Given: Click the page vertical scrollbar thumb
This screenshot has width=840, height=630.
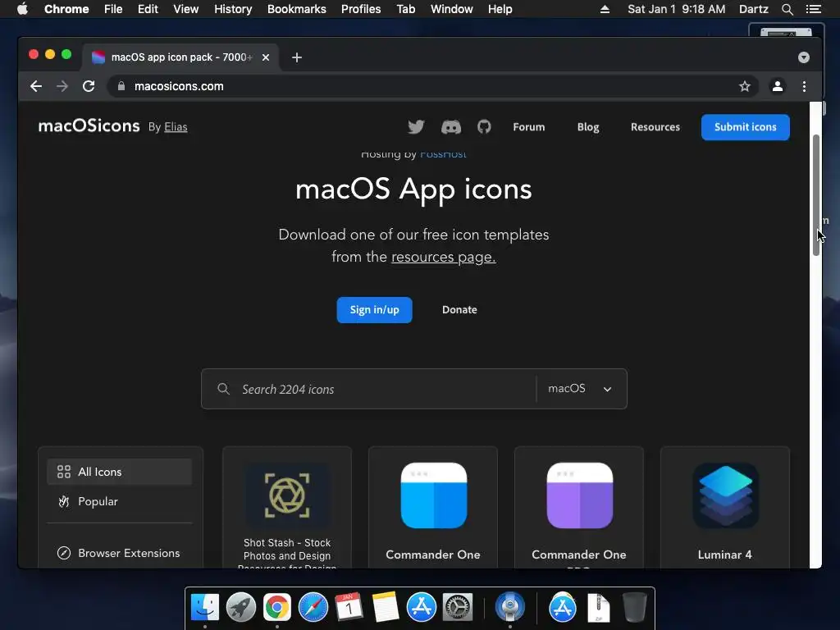Looking at the screenshot, I should click(816, 195).
